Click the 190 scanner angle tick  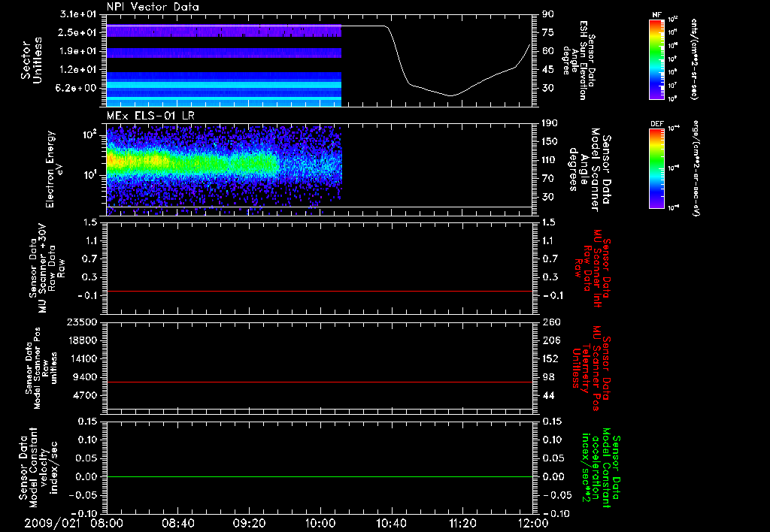click(x=550, y=122)
